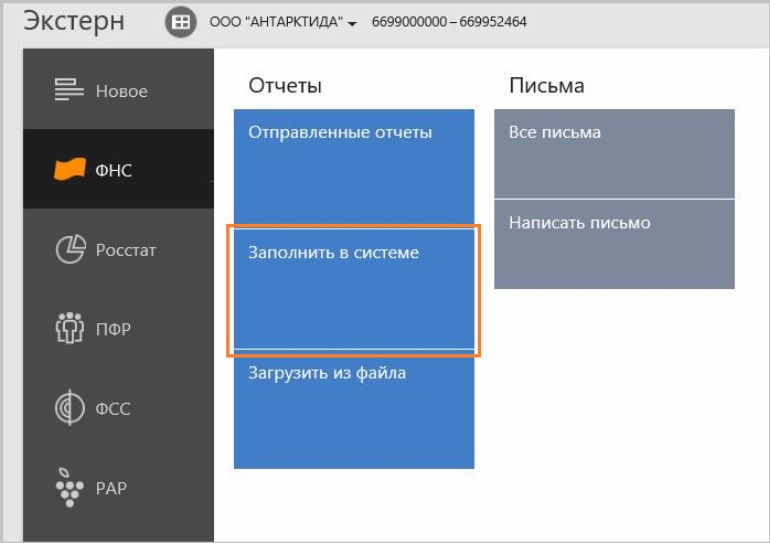Open the Новое section label

tap(121, 91)
